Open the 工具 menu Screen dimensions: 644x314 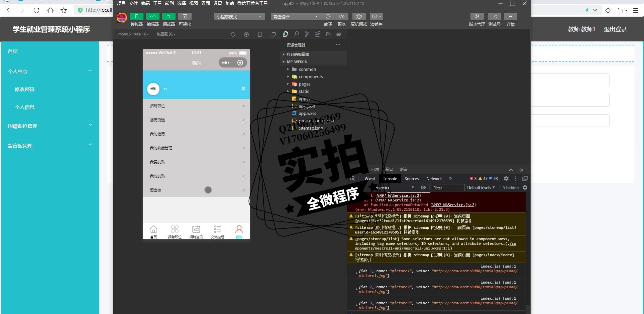pyautogui.click(x=157, y=3)
